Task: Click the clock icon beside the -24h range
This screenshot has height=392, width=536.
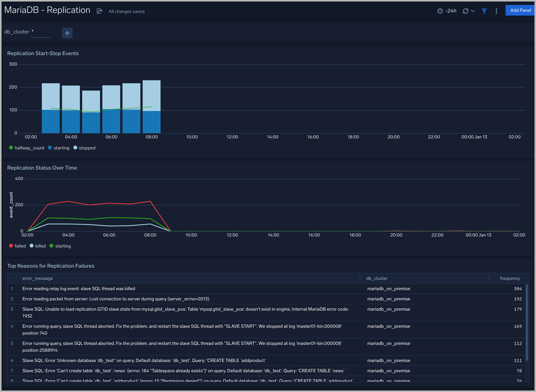Action: pyautogui.click(x=440, y=11)
